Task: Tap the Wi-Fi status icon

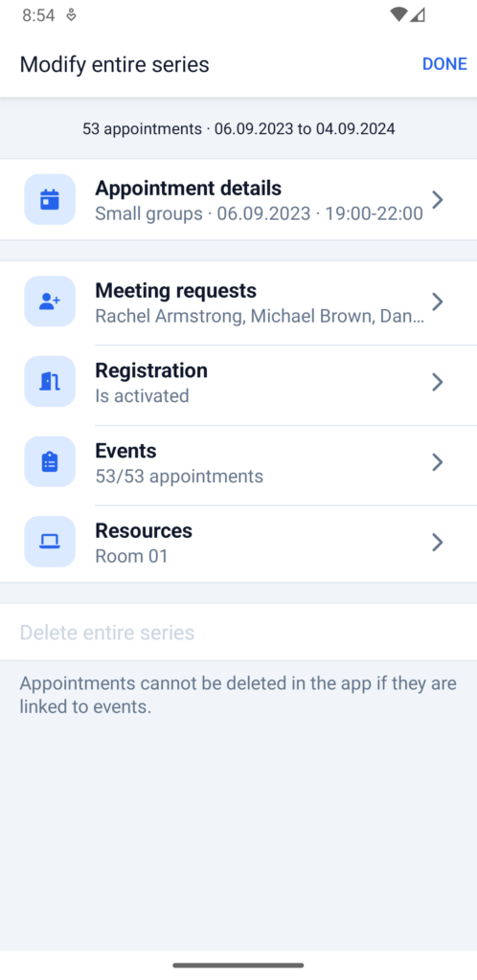Action: pos(398,15)
